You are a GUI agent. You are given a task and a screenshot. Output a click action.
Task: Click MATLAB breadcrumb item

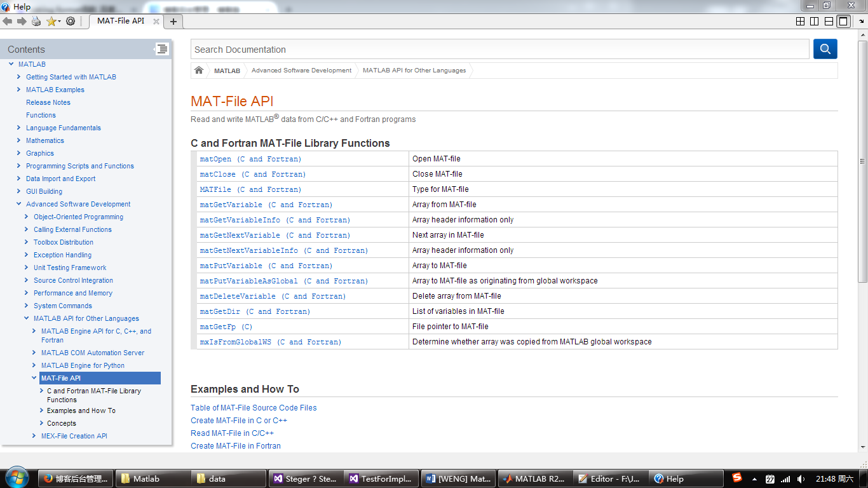click(227, 71)
